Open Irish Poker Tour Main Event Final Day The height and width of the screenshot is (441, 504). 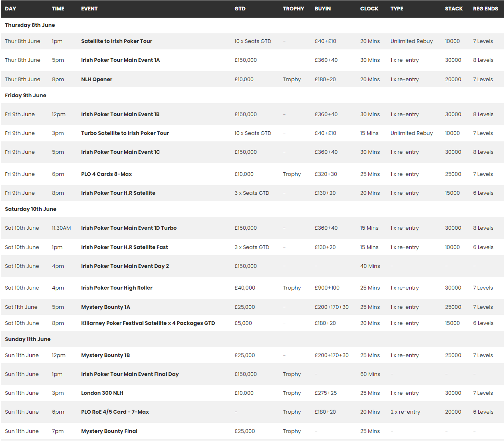tap(130, 374)
